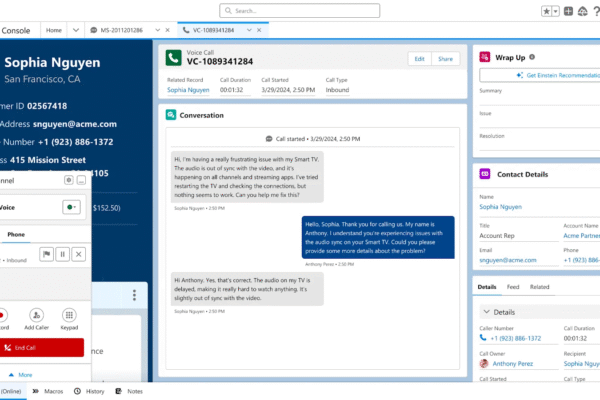Open the Omni-Channel settings gear icon

[68, 180]
